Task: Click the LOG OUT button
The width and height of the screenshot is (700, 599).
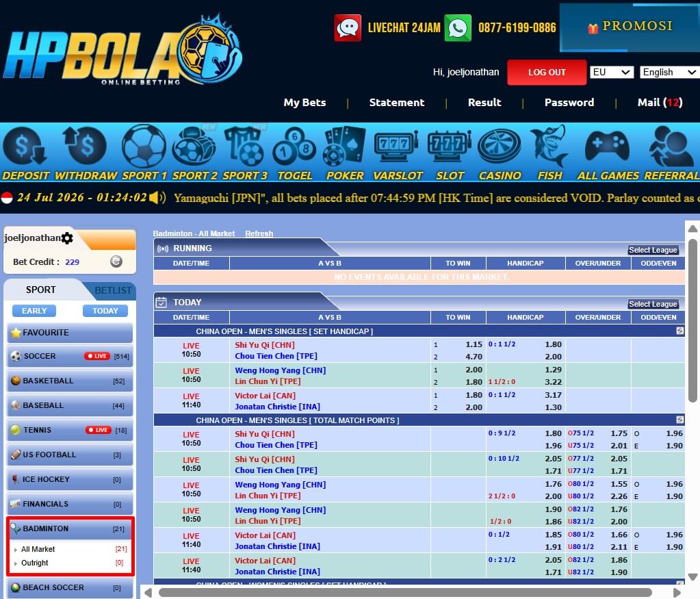Action: [547, 73]
